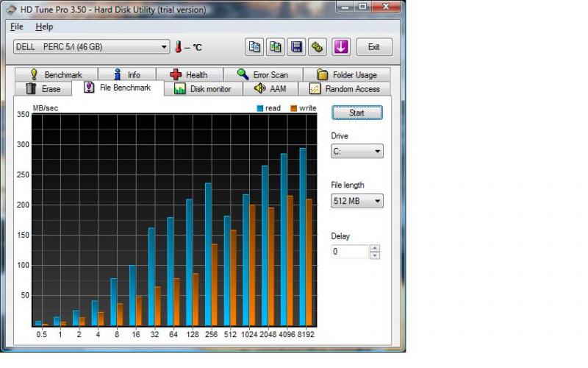
Task: Switch to the Health tab
Action: click(190, 74)
